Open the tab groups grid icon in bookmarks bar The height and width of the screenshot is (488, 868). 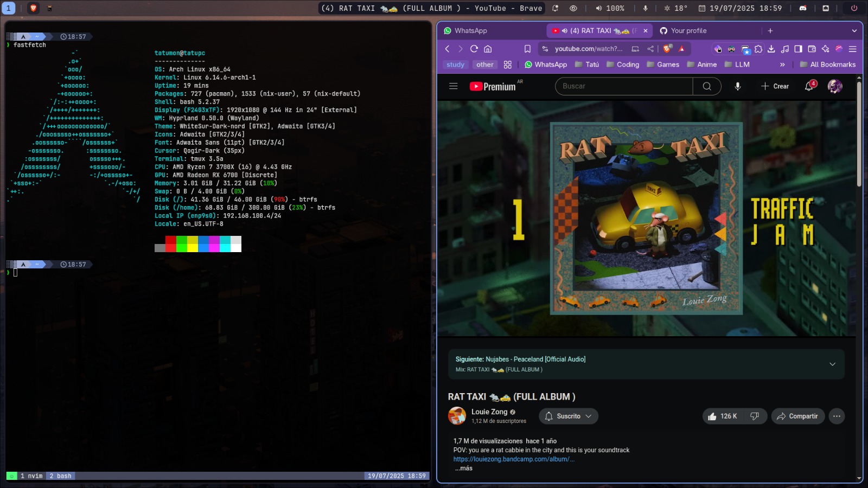tap(508, 65)
